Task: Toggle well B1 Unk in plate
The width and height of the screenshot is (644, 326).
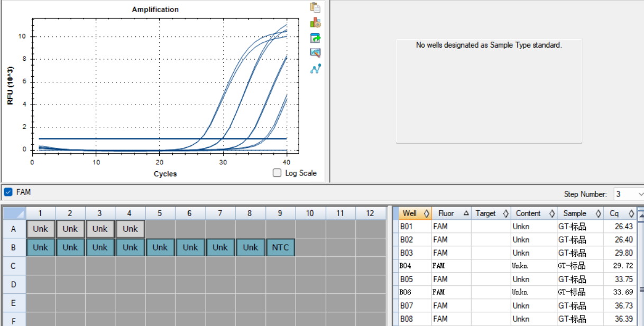Action: click(40, 247)
